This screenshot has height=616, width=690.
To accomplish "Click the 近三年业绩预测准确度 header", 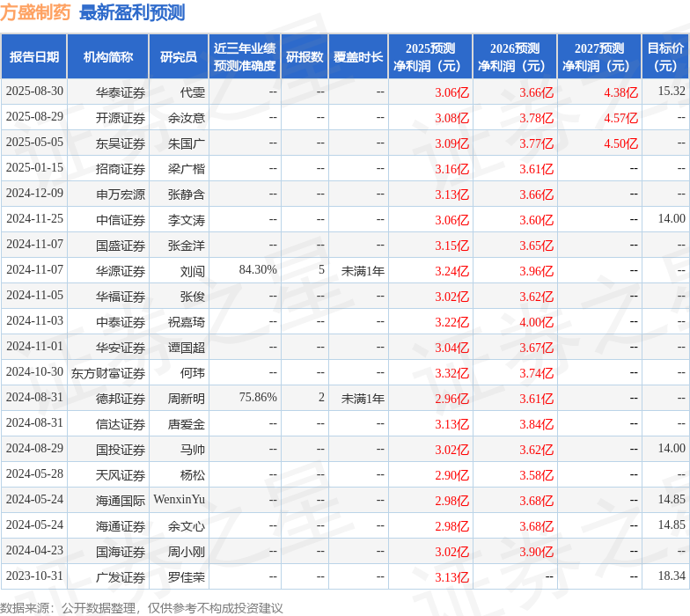I will pyautogui.click(x=245, y=56).
